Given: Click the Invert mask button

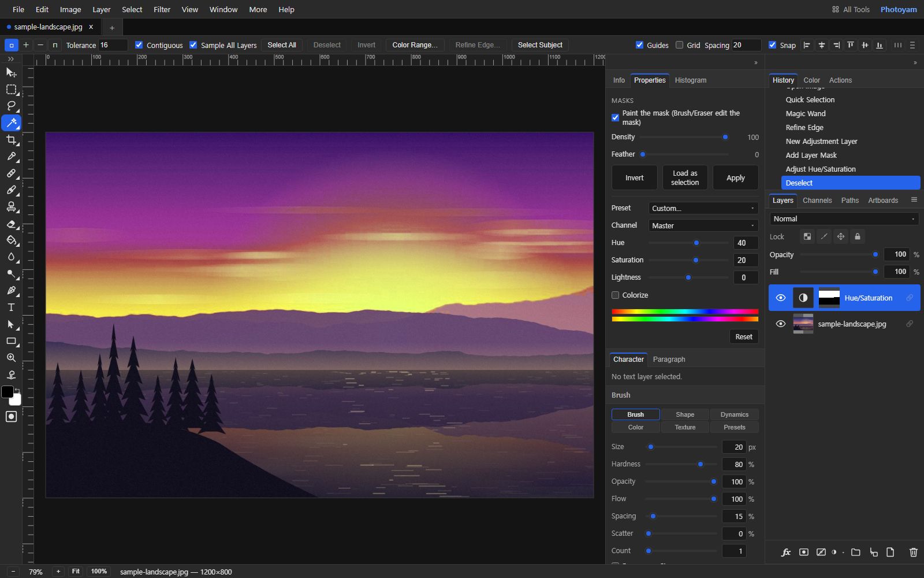Looking at the screenshot, I should pyautogui.click(x=634, y=178).
